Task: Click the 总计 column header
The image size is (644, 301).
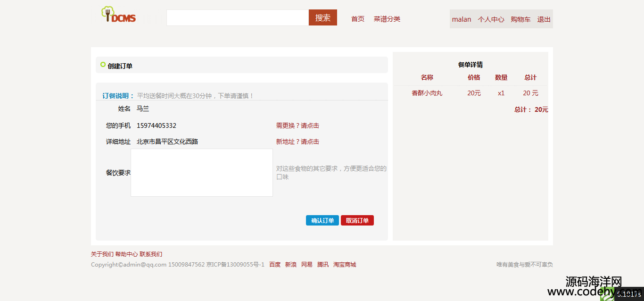Action: [x=530, y=77]
